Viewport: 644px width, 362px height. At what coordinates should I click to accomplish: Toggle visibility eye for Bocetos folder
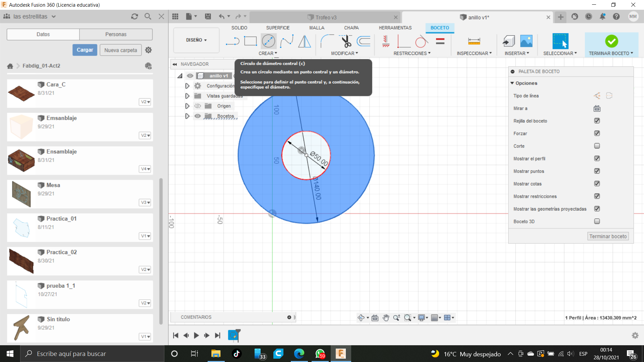[x=198, y=116]
